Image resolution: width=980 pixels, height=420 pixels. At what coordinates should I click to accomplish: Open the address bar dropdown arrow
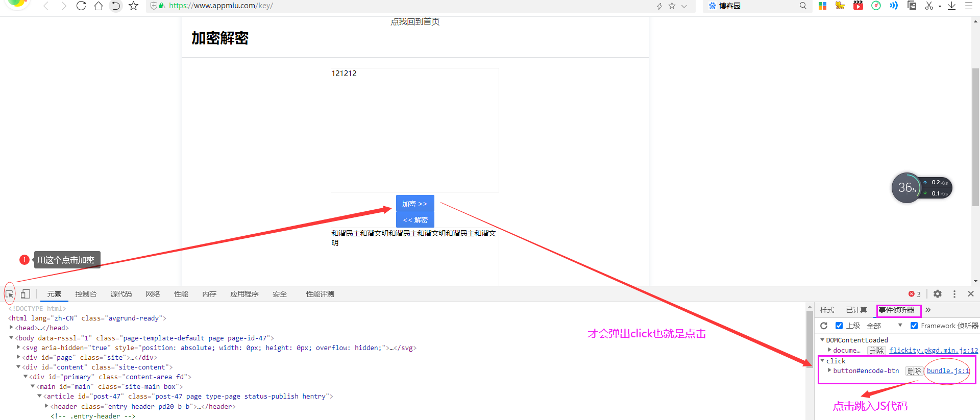(x=684, y=6)
